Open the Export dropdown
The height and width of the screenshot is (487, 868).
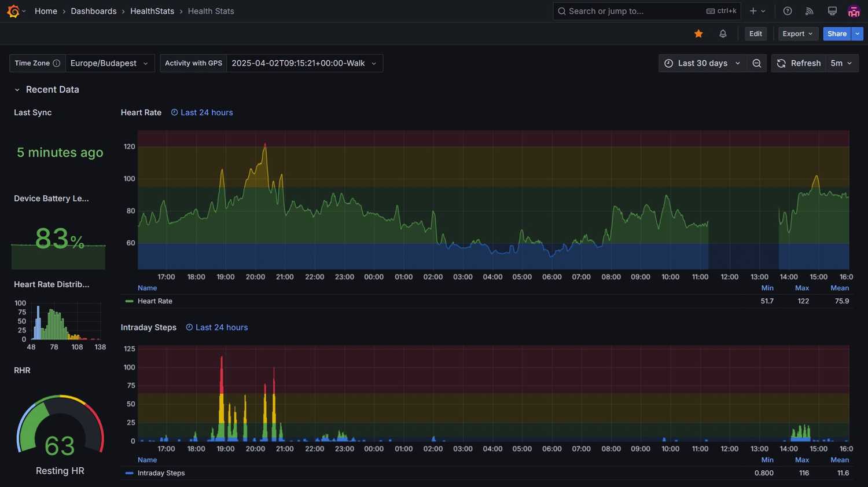(798, 34)
